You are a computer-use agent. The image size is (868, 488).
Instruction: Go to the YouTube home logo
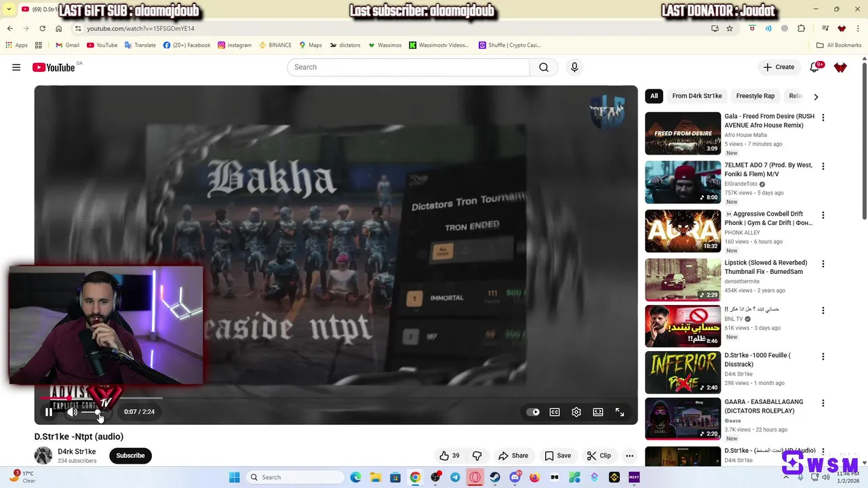53,67
